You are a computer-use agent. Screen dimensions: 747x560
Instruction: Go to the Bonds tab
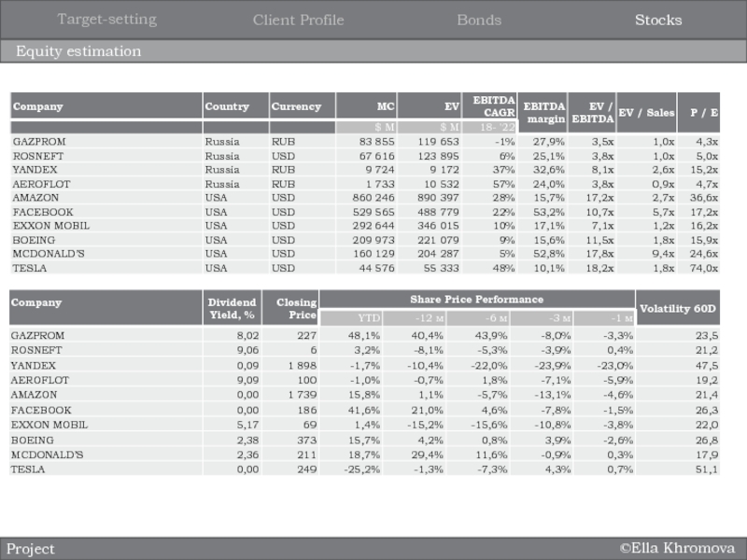[x=479, y=20]
